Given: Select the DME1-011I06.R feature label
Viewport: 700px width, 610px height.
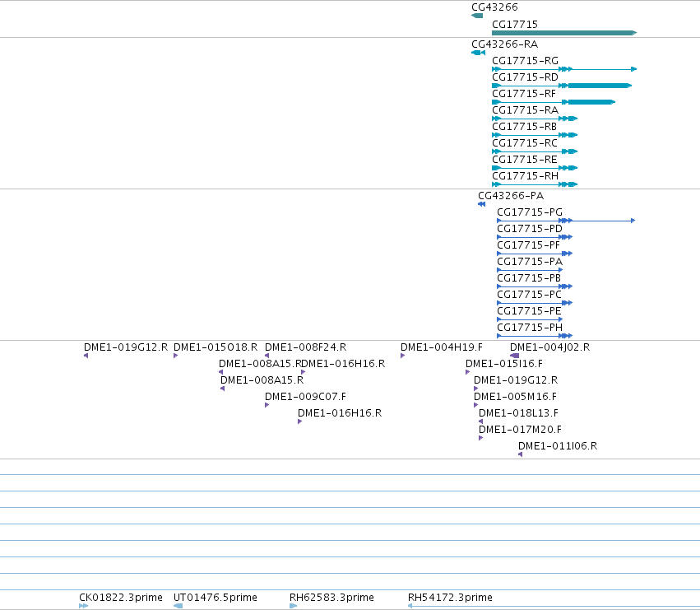Looking at the screenshot, I should pyautogui.click(x=558, y=446).
